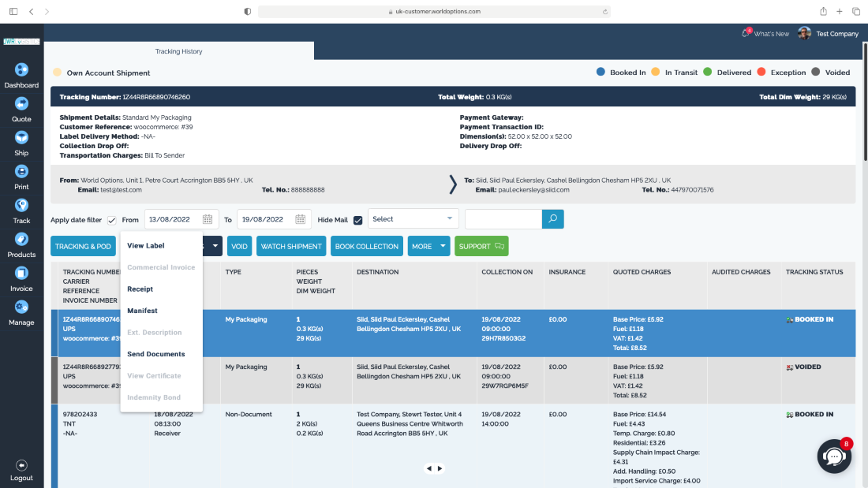
Task: Open the Invoice sidebar icon
Action: [x=21, y=274]
